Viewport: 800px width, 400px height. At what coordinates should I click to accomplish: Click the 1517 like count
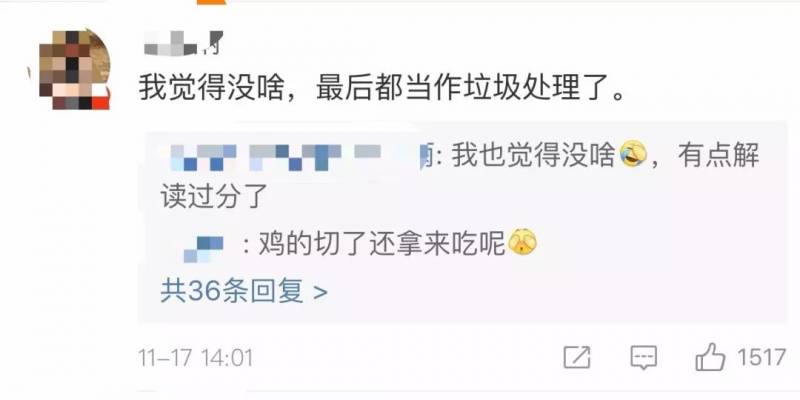coord(762,357)
